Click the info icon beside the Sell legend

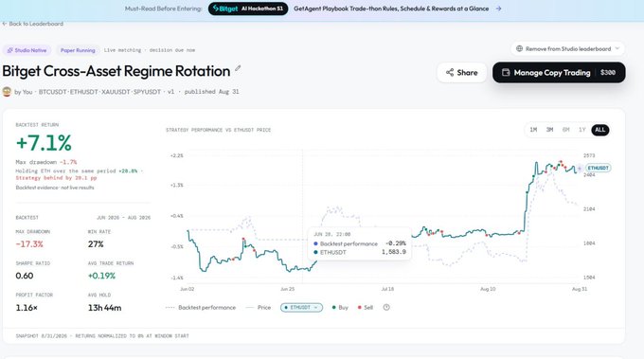(386, 307)
